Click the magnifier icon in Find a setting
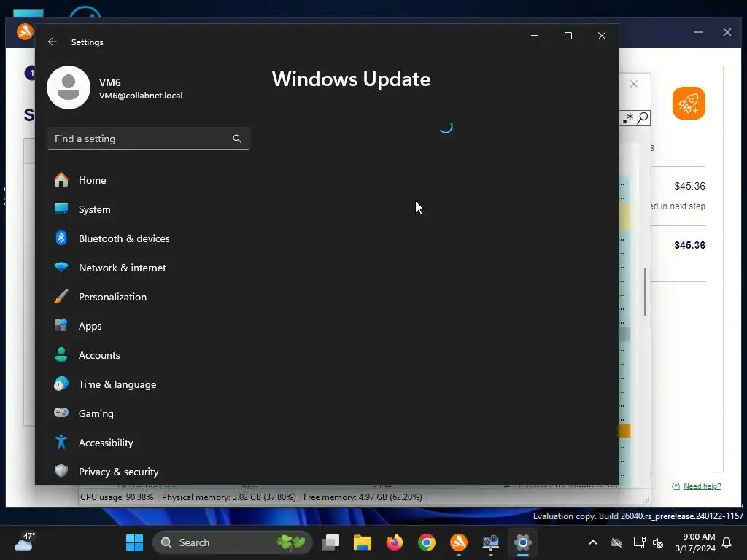This screenshot has height=560, width=747. 237,139
